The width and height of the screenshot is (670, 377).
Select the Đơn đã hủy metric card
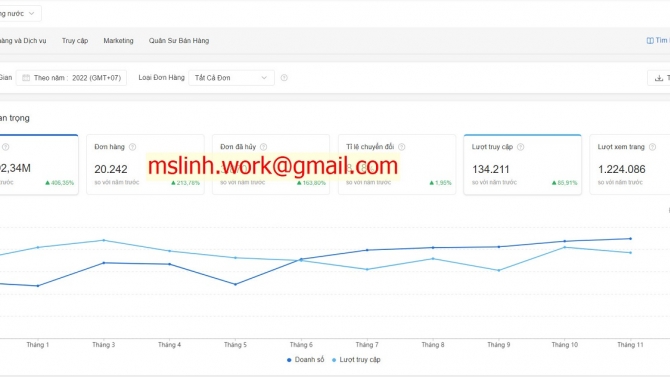(271, 165)
